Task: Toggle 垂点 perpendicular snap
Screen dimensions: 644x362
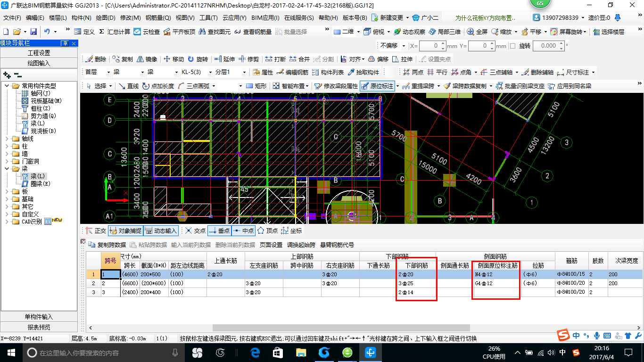Action: coord(219,230)
